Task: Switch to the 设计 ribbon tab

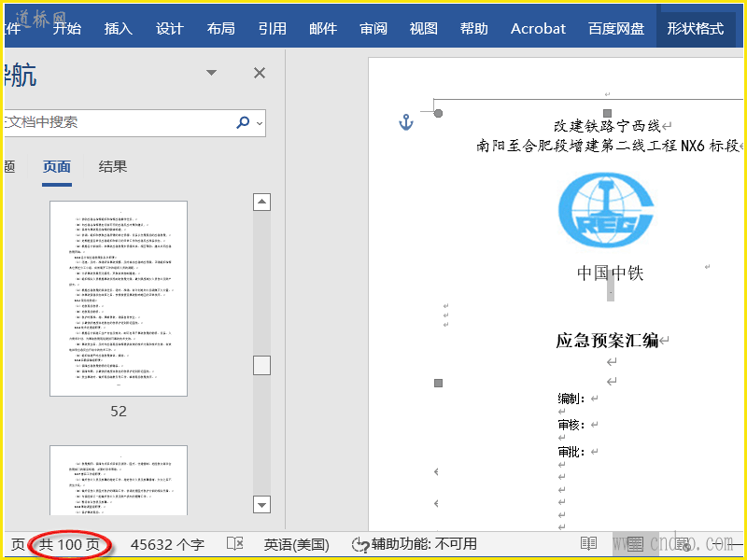Action: (170, 29)
